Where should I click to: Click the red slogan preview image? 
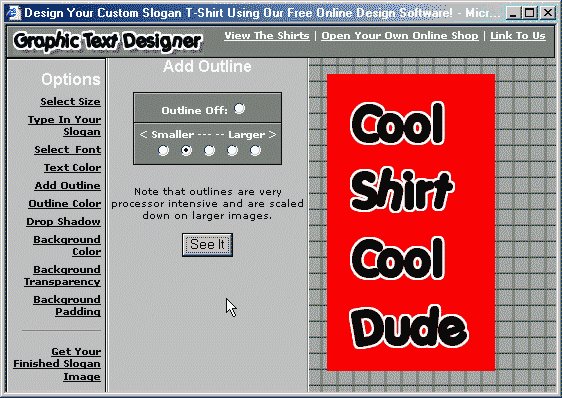tap(411, 222)
